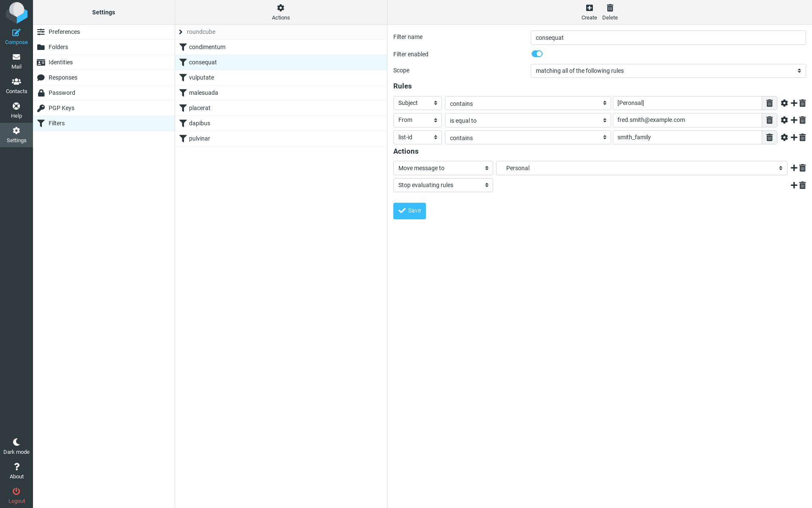This screenshot has width=812, height=508.
Task: Click the Save button
Action: pyautogui.click(x=409, y=211)
